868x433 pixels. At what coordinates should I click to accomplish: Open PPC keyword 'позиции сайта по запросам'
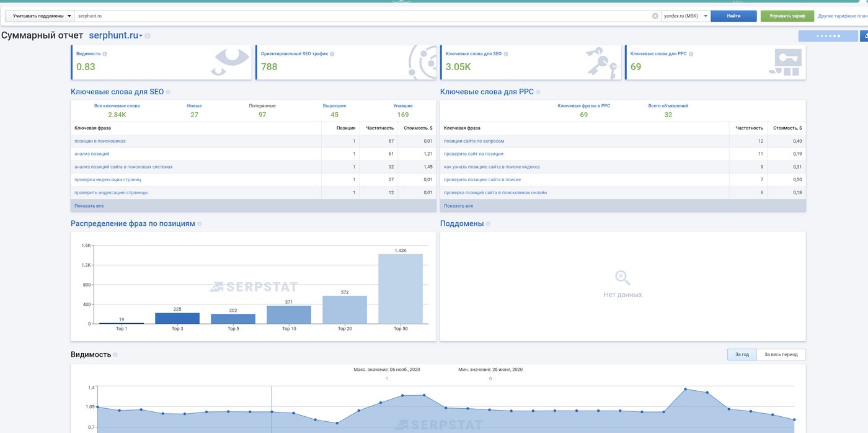[x=474, y=141]
